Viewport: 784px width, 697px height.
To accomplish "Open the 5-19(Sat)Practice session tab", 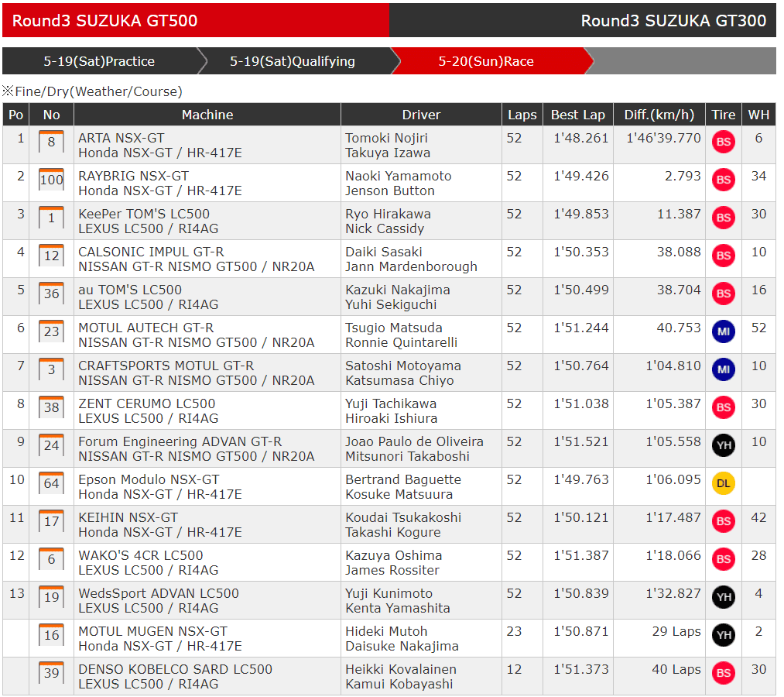I will click(99, 61).
